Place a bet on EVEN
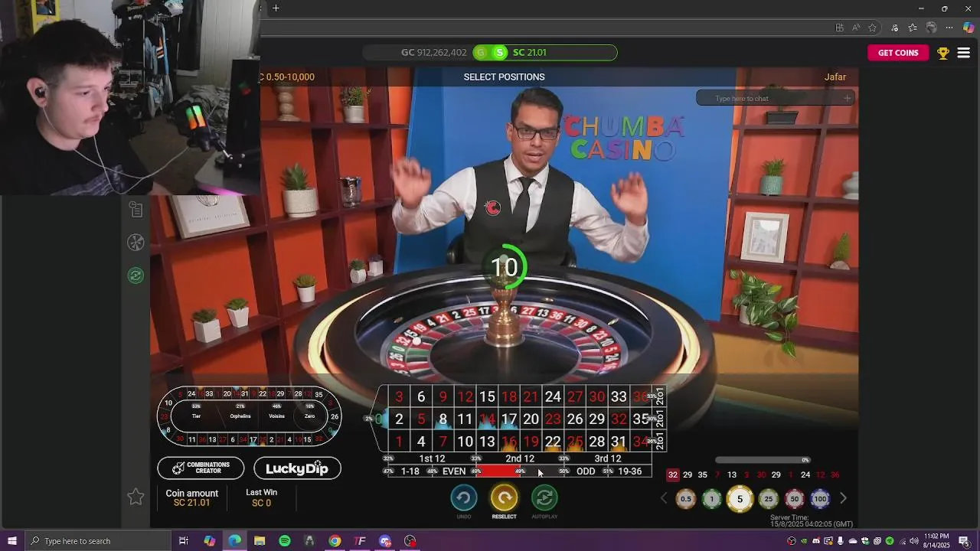 click(x=454, y=471)
